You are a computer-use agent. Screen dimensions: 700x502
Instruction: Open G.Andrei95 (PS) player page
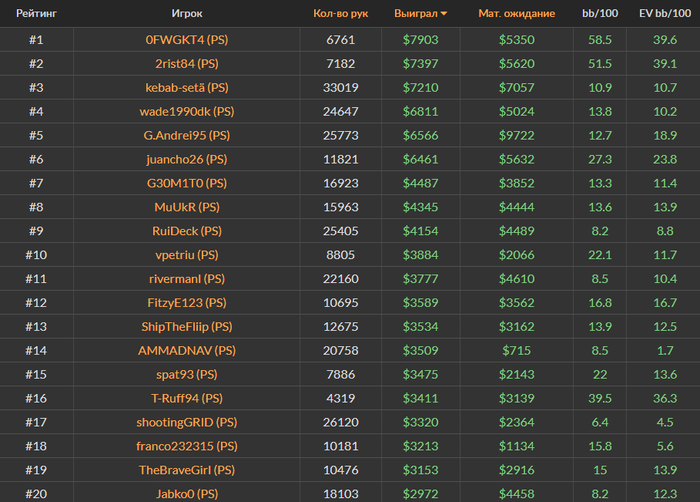[x=187, y=135]
